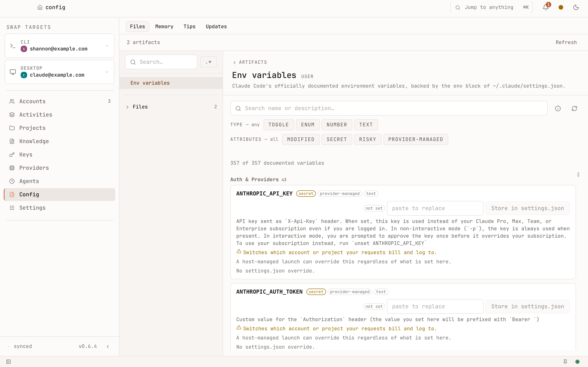Enable the SECRET attribute filter
This screenshot has height=367, width=588.
point(337,139)
